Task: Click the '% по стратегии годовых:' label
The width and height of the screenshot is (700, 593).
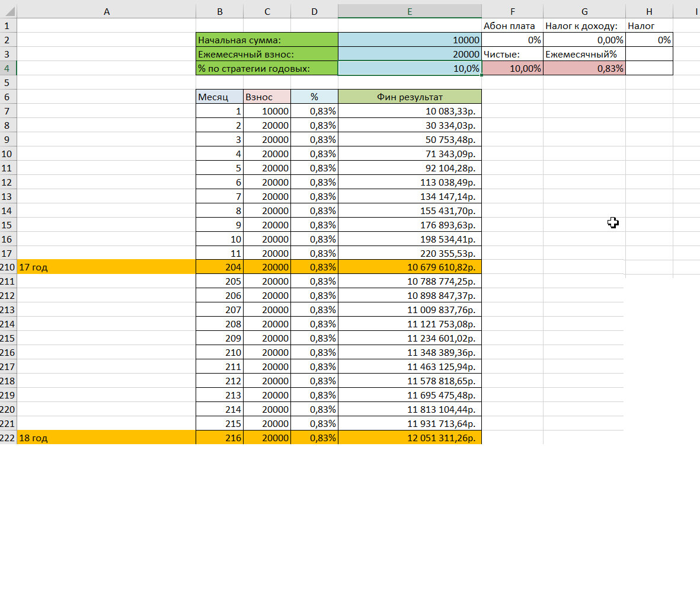Action: [267, 68]
